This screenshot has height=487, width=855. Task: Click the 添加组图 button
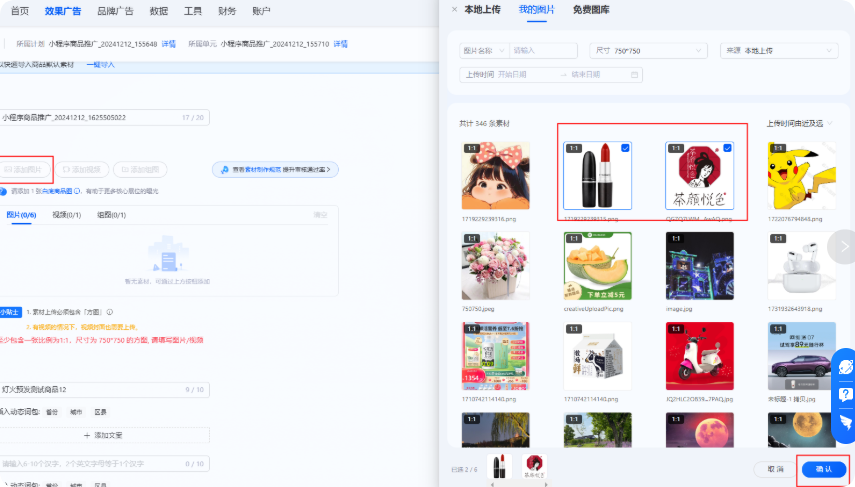[140, 170]
